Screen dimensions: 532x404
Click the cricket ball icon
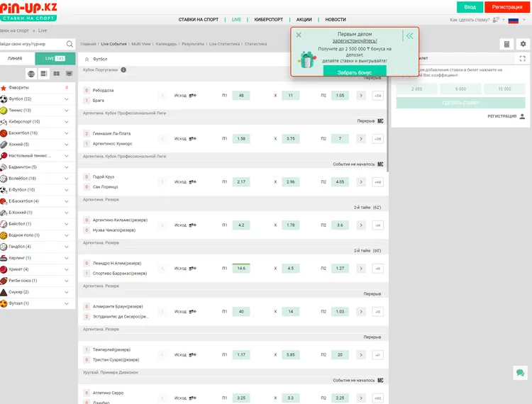tap(4, 269)
